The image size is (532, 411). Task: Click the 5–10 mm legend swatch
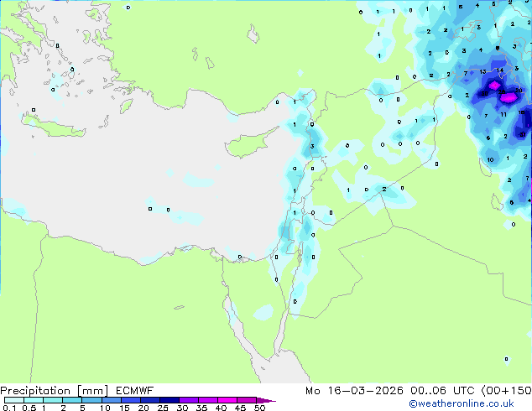pyautogui.click(x=91, y=400)
